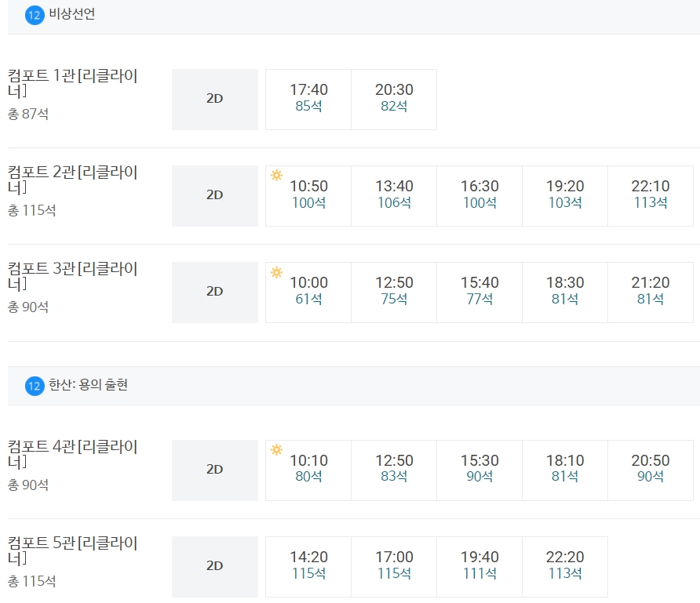Viewport: 700px width, 603px height.
Task: Select the 22:20 final screening of 한산: 용의 출현
Action: tap(565, 567)
